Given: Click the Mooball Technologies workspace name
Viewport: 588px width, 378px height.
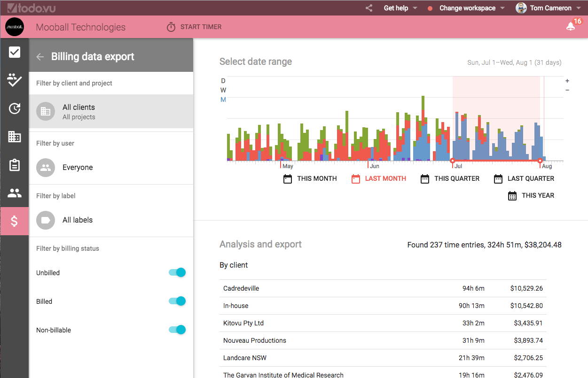Looking at the screenshot, I should click(81, 27).
